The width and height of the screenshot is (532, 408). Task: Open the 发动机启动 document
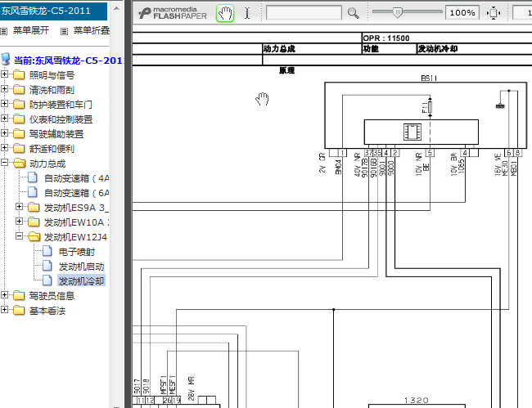[x=81, y=267]
